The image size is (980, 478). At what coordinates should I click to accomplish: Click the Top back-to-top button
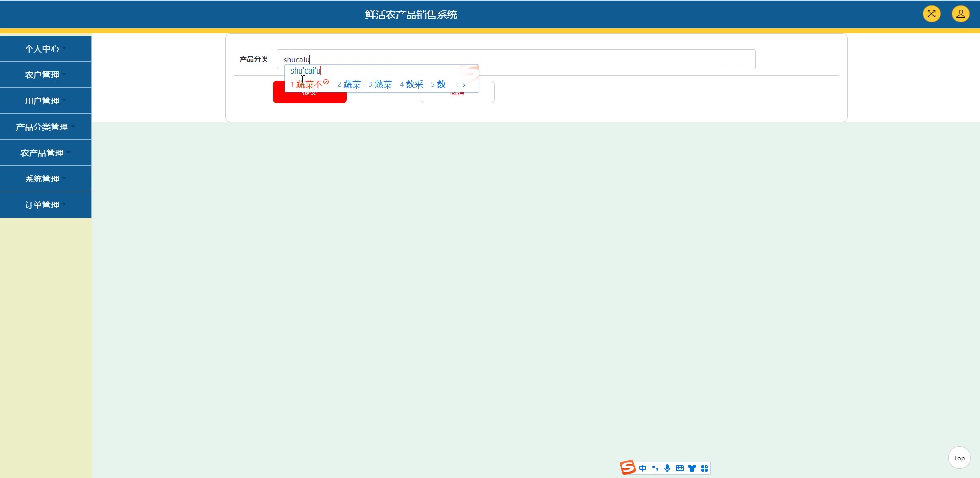point(959,458)
